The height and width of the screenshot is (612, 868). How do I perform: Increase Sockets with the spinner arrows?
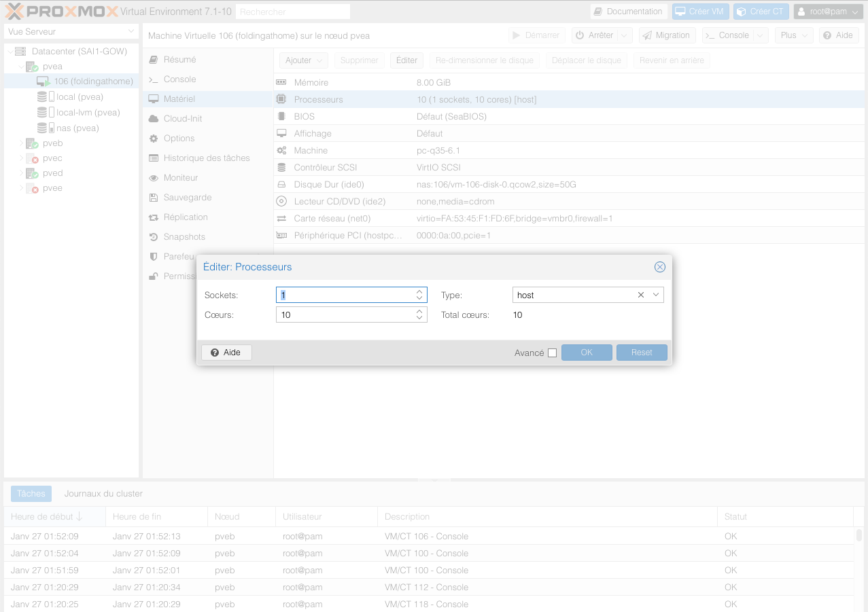(x=420, y=291)
